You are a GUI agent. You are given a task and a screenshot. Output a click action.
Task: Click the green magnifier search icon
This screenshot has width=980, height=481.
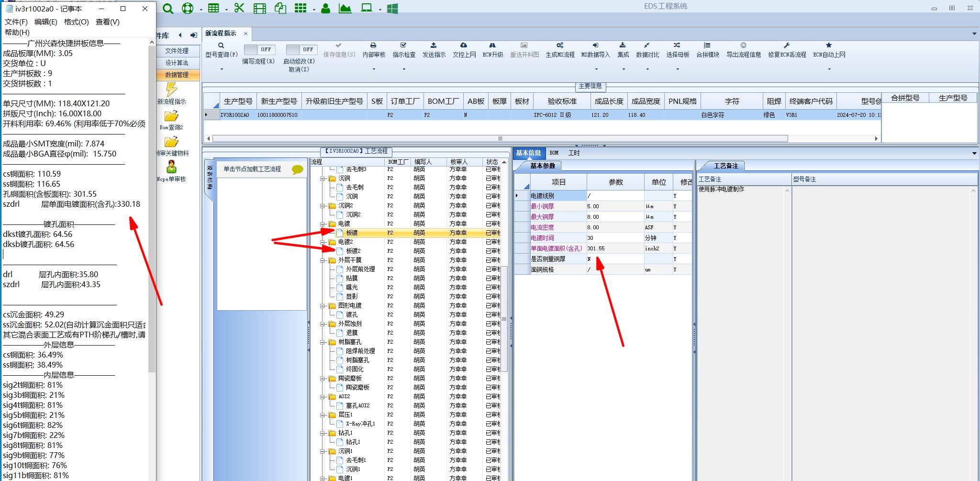(168, 8)
